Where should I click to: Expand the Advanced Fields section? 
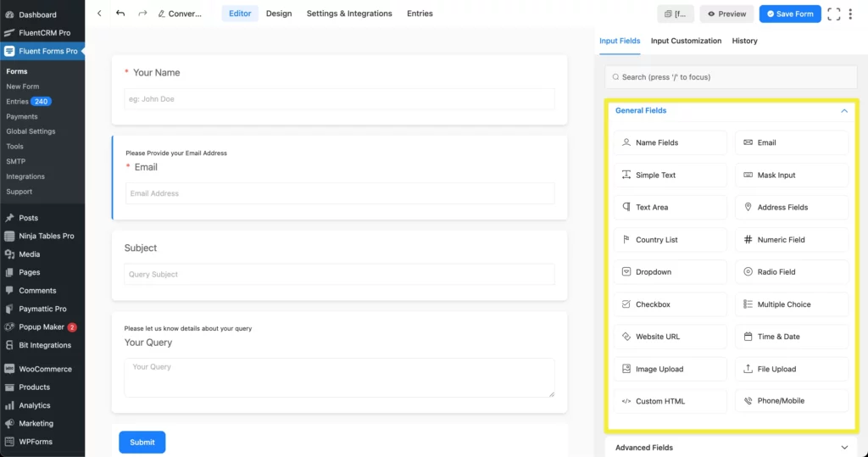pos(844,448)
